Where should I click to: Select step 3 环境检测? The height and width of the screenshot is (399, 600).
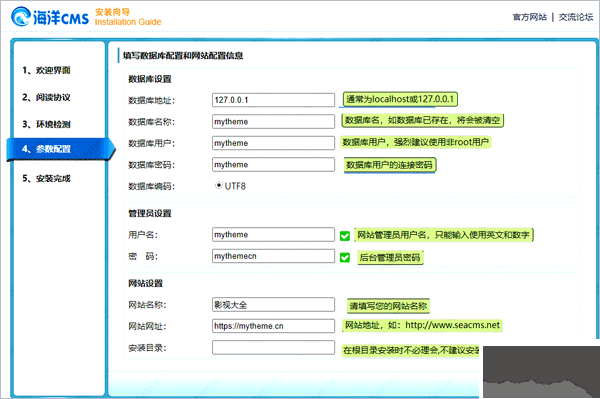point(46,124)
